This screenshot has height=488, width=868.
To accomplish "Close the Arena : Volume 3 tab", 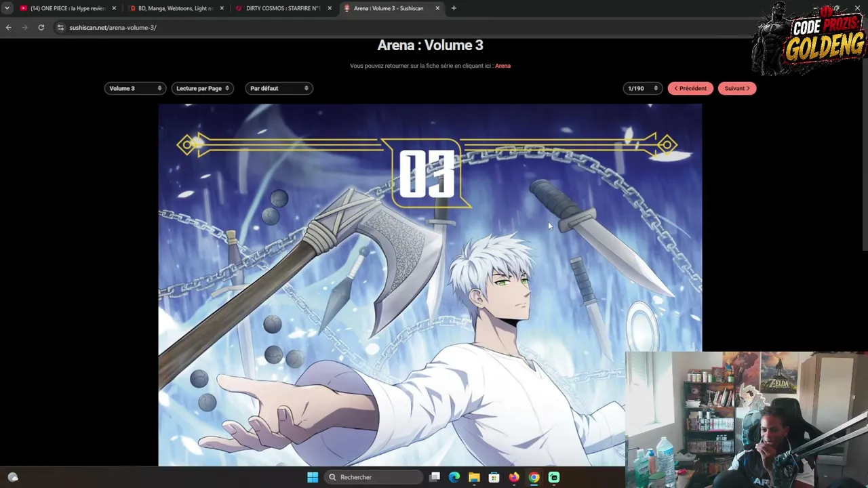I will 437,8.
